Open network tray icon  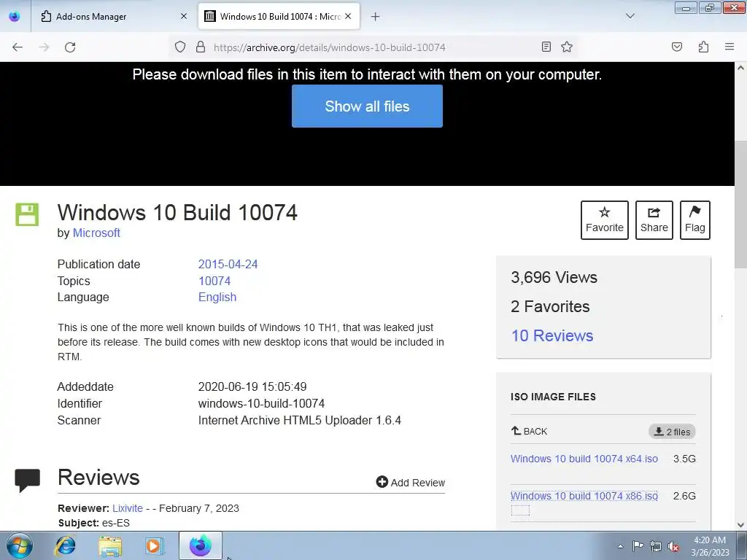click(x=656, y=546)
